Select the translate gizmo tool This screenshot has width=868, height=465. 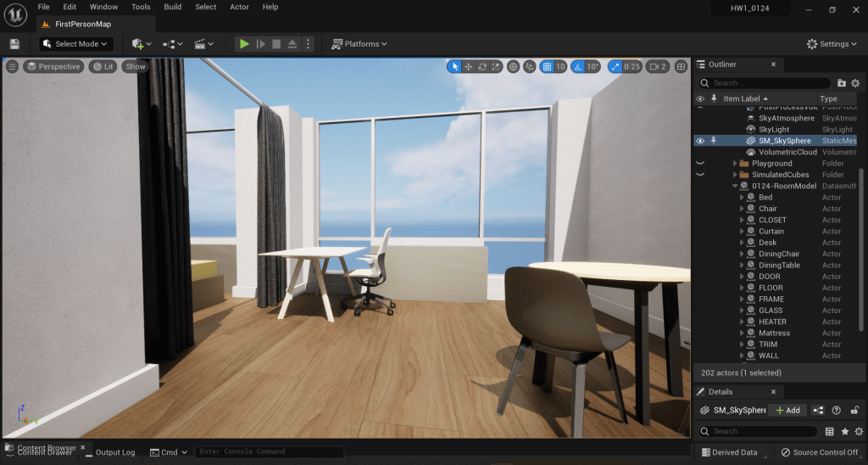[x=469, y=67]
